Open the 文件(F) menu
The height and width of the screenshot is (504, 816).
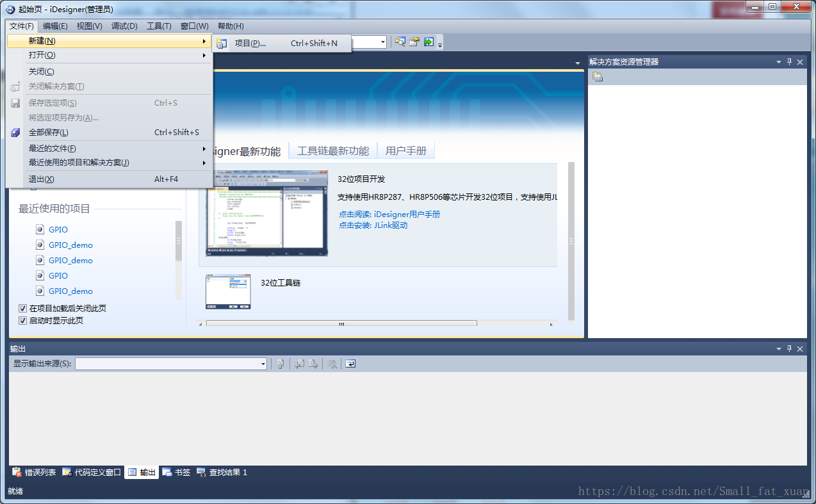point(22,26)
